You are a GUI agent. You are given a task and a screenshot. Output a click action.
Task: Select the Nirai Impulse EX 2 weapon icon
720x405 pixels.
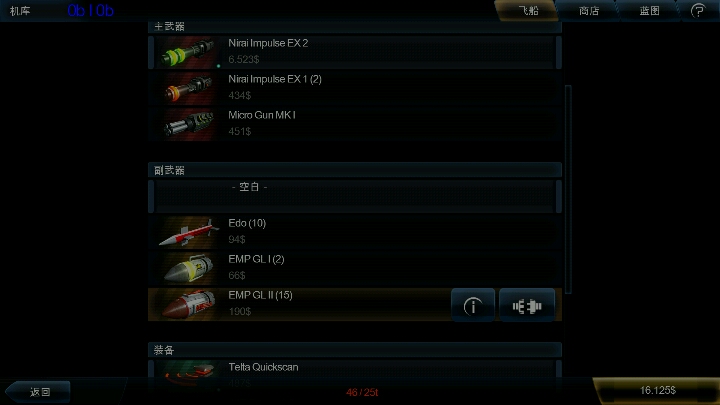(x=187, y=52)
